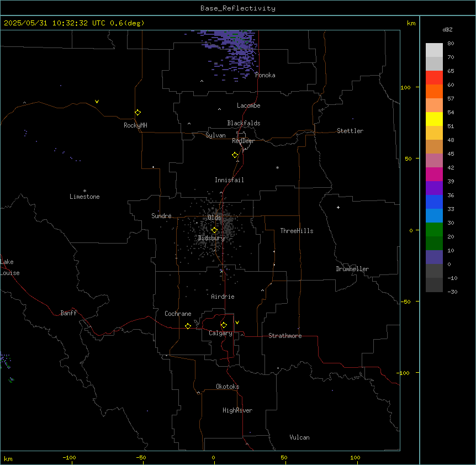Click the Innisfail city label
This screenshot has height=465, width=476.
tap(229, 180)
